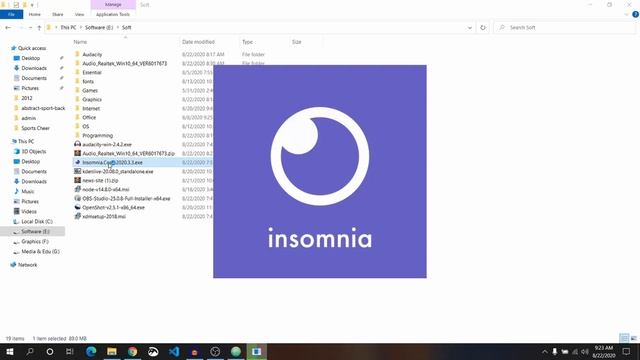Open the View ribbon tab
640x360 pixels.
pos(79,14)
